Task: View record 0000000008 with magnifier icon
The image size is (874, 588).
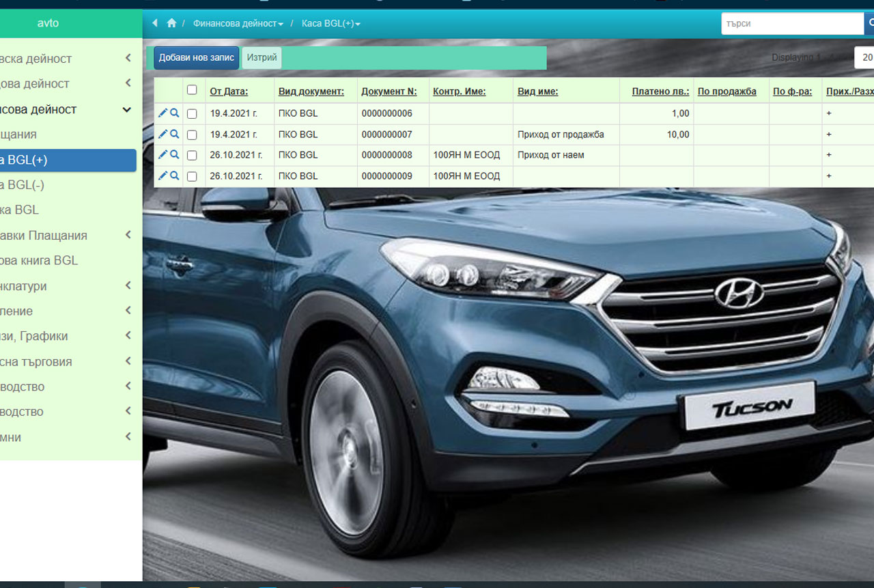Action: pyautogui.click(x=175, y=154)
